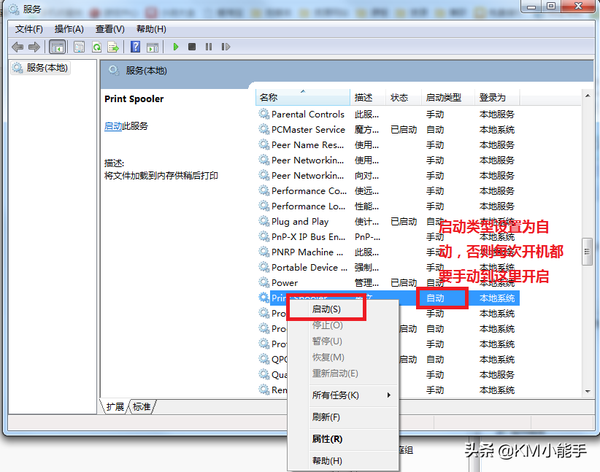This screenshot has width=600, height=472.
Task: Switch to the 标准 tab
Action: pyautogui.click(x=142, y=407)
